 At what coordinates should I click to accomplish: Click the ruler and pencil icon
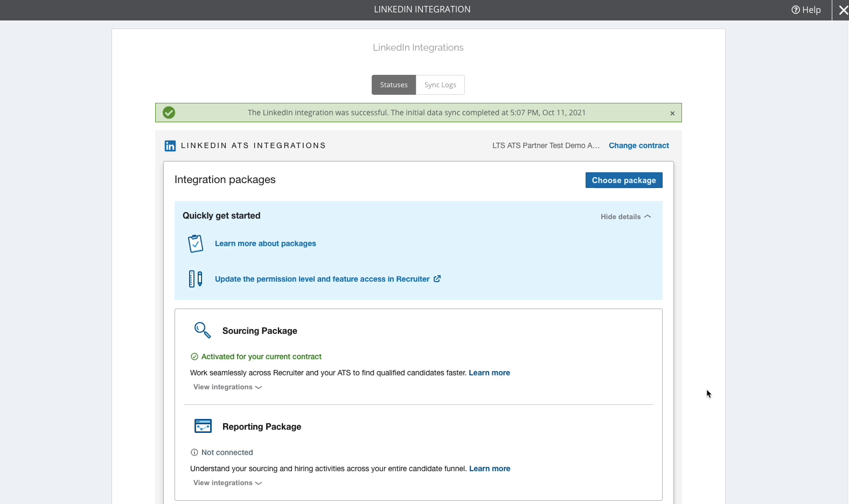tap(196, 279)
